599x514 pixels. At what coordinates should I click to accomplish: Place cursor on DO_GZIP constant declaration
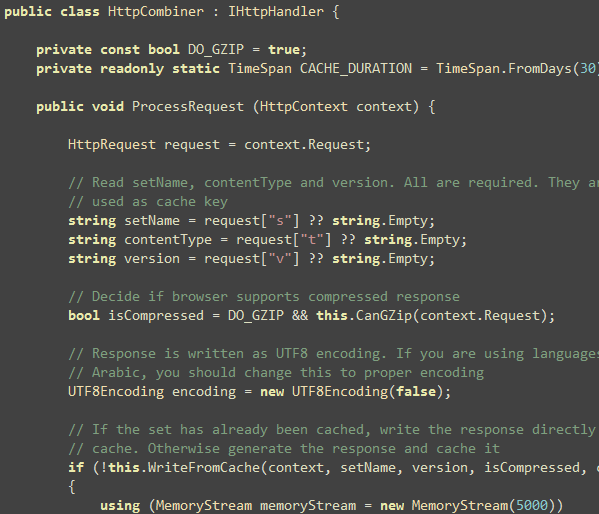215,50
